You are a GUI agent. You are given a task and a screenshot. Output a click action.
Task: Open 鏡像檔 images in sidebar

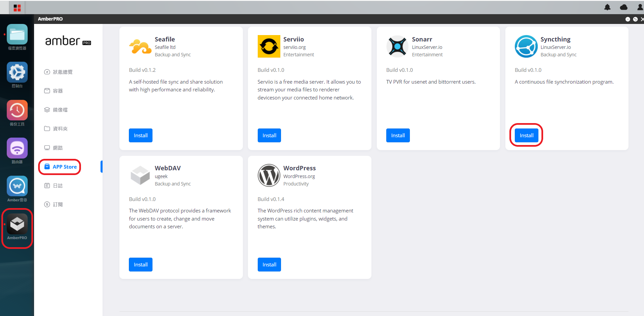pyautogui.click(x=56, y=110)
